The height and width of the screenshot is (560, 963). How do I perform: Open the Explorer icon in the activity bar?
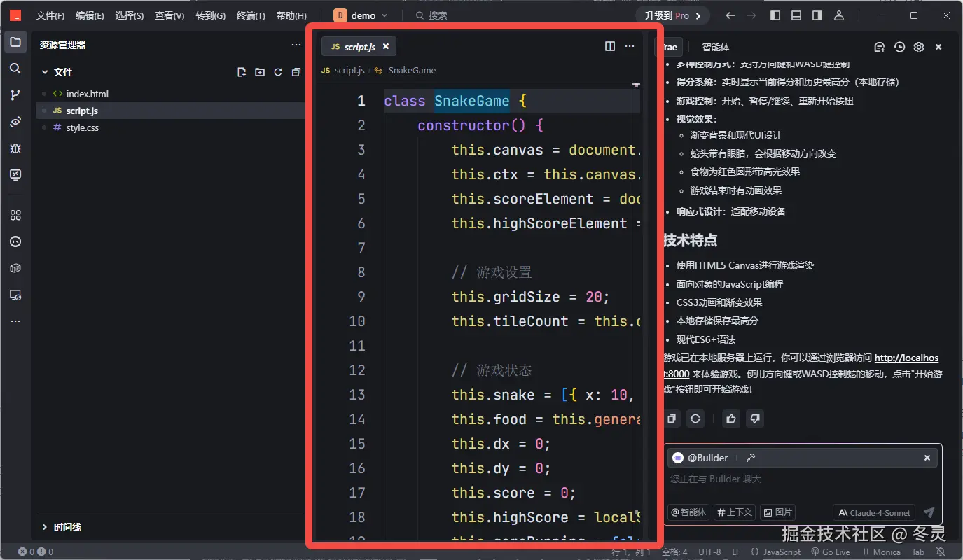[15, 42]
